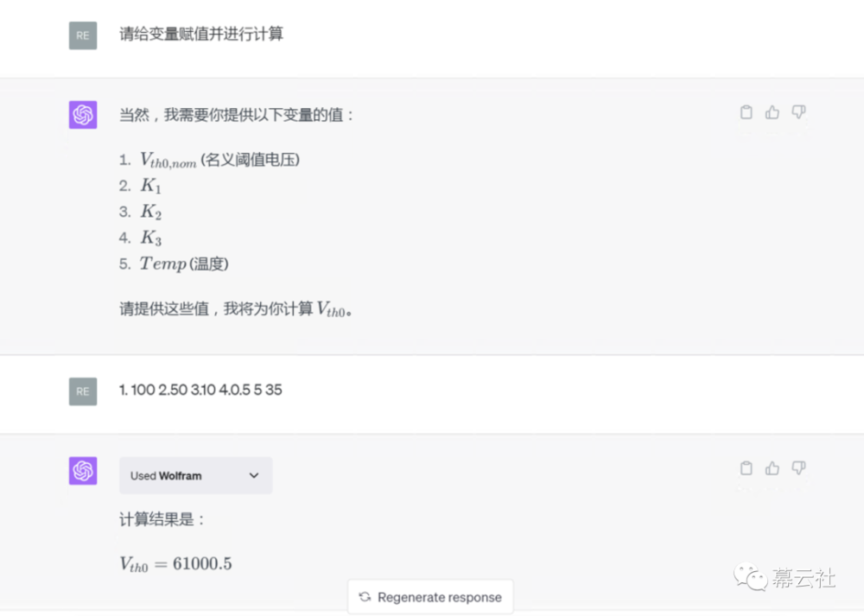Screen dimensions: 864x616
Task: Select the Used Wolfram label
Action: [x=166, y=475]
